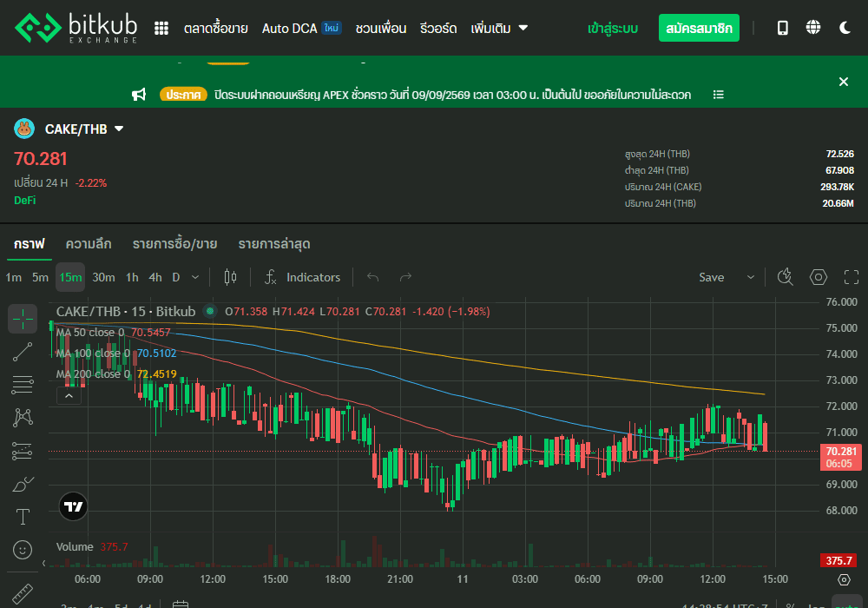868x608 pixels.
Task: Open the Fibonacci retracement tool
Action: click(x=23, y=384)
